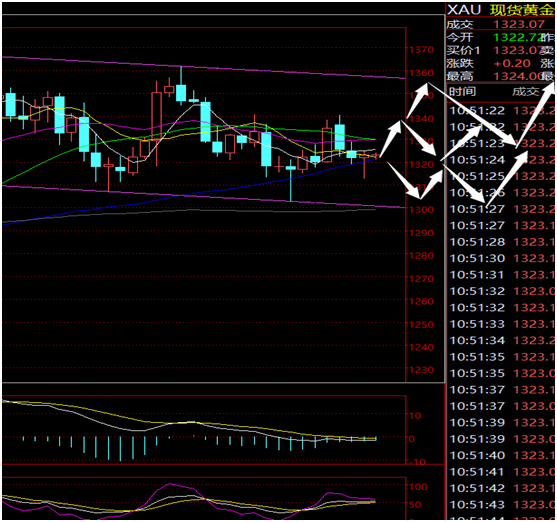Select the 涨跌 change value +0.20
This screenshot has width=557, height=522.
tap(512, 63)
